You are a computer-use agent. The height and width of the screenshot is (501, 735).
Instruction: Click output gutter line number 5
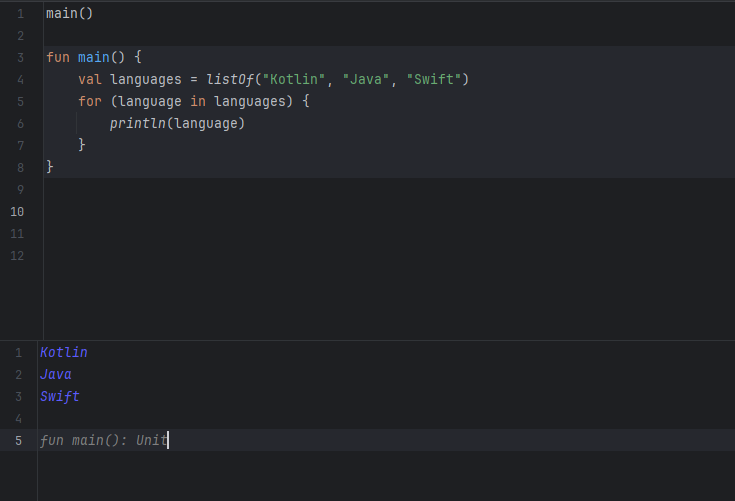click(18, 441)
